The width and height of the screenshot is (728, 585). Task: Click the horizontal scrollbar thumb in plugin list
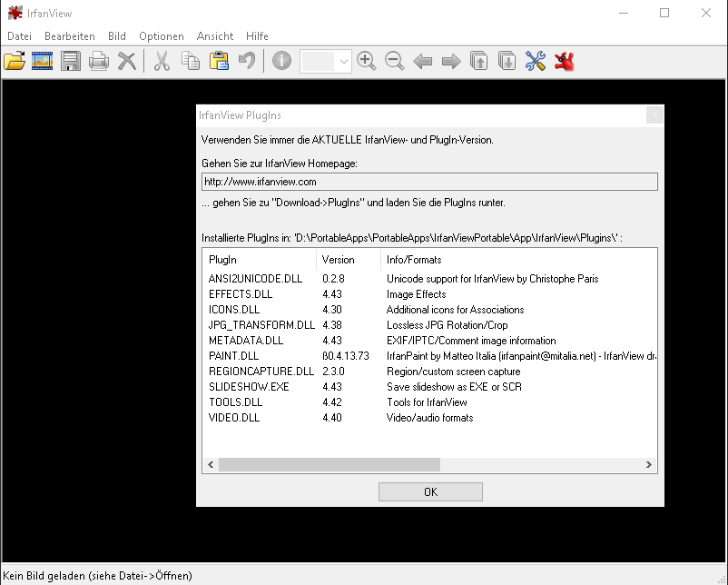tap(330, 465)
